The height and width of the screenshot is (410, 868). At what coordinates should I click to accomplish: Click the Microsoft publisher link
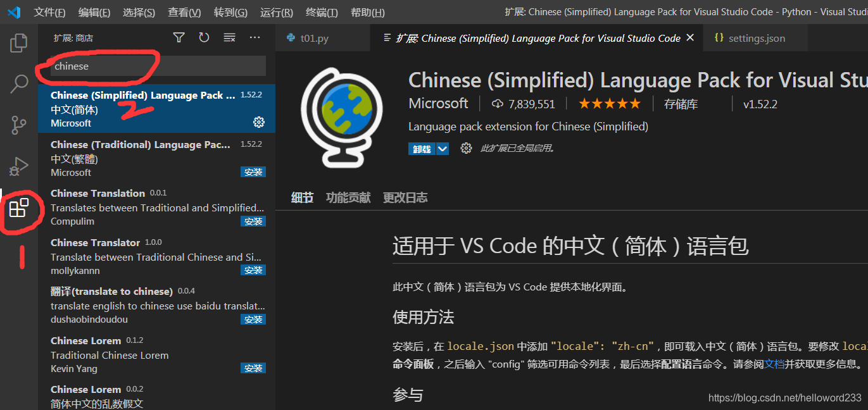click(438, 103)
